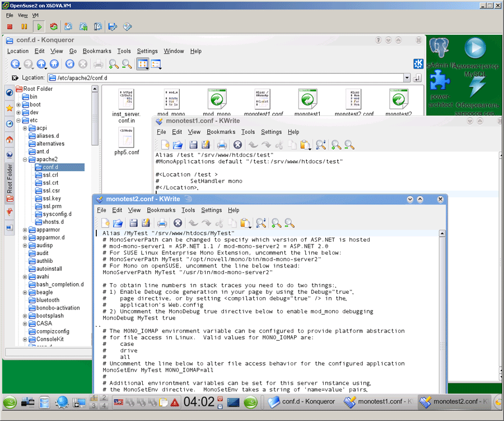Open Location bar history dropdown arrow

coord(407,77)
